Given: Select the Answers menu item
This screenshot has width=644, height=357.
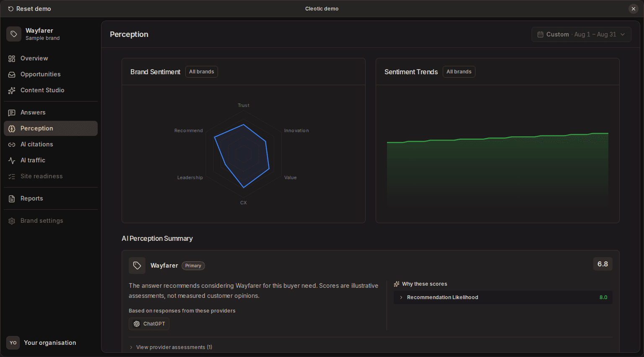Looking at the screenshot, I should pos(51,113).
